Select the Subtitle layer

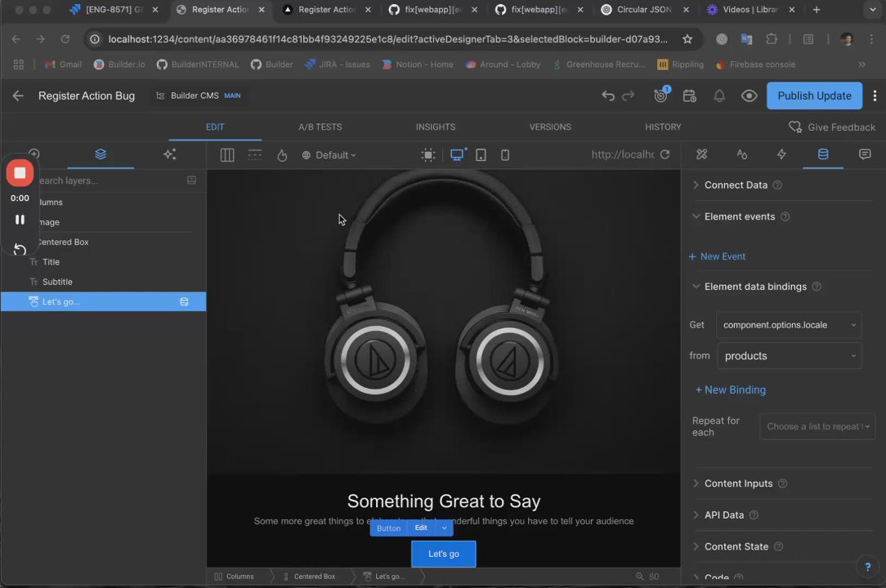(57, 282)
